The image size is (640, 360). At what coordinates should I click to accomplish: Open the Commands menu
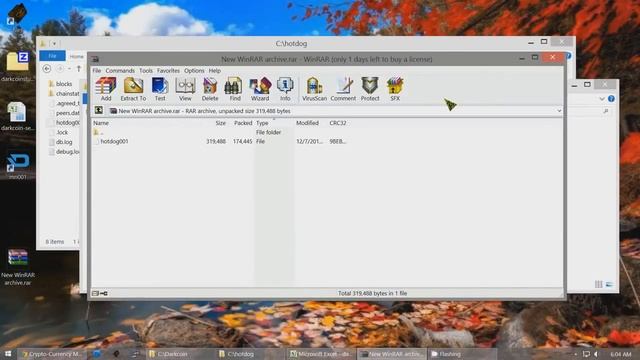pyautogui.click(x=120, y=71)
